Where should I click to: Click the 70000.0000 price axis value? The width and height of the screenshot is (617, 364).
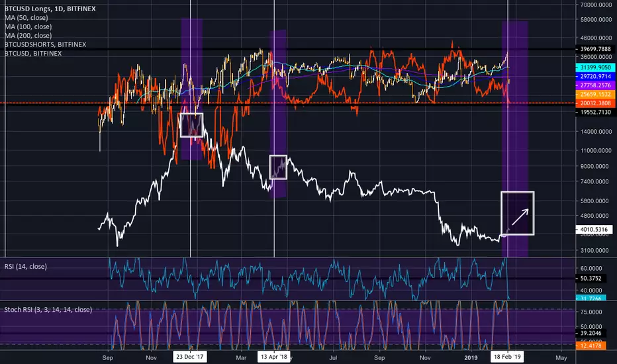[x=596, y=5]
